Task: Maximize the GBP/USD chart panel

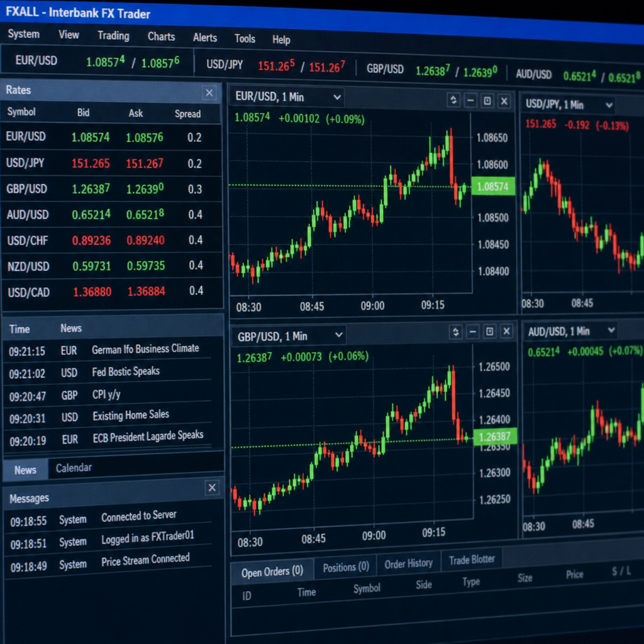Action: 489,331
